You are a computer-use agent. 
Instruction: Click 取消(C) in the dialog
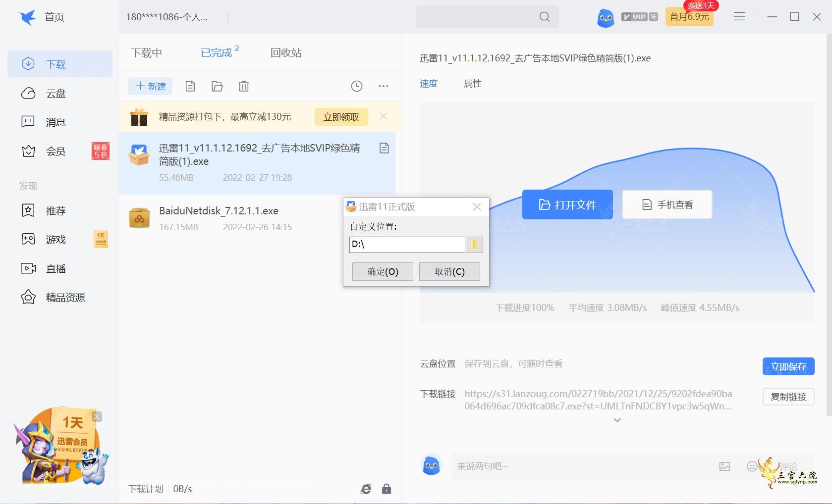click(x=449, y=271)
